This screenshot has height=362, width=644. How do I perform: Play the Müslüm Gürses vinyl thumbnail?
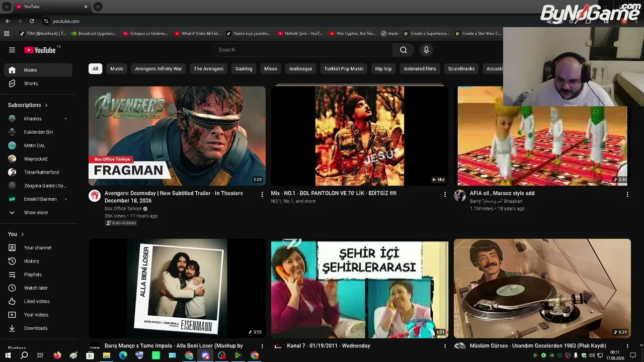[542, 288]
